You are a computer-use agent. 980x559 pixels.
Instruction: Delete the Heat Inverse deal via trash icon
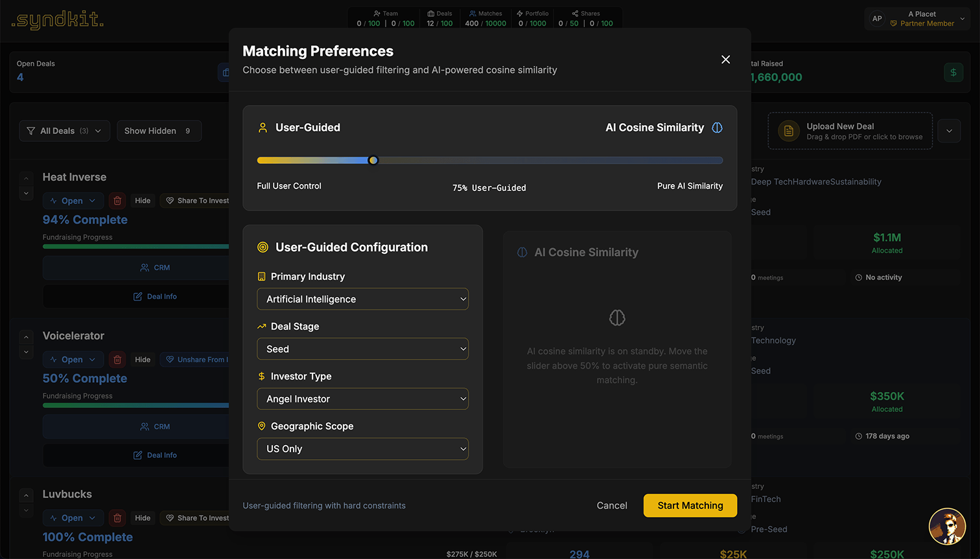[x=117, y=201]
